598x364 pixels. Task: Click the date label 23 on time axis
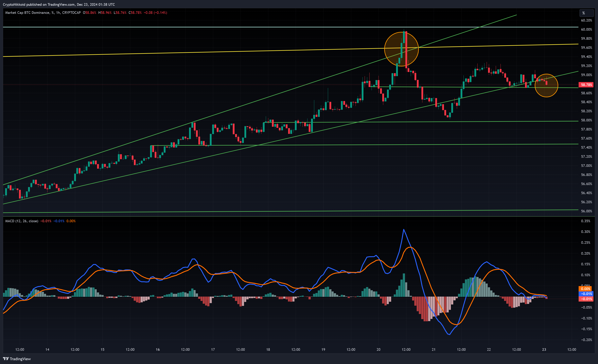pos(544,349)
